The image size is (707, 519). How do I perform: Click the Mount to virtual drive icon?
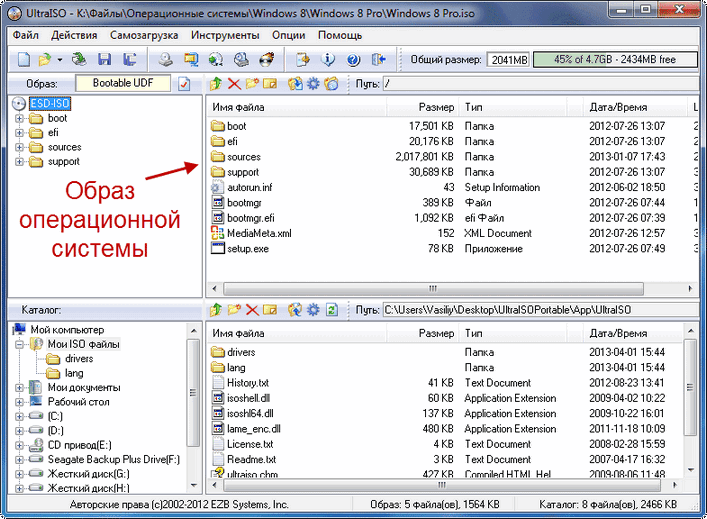(241, 59)
